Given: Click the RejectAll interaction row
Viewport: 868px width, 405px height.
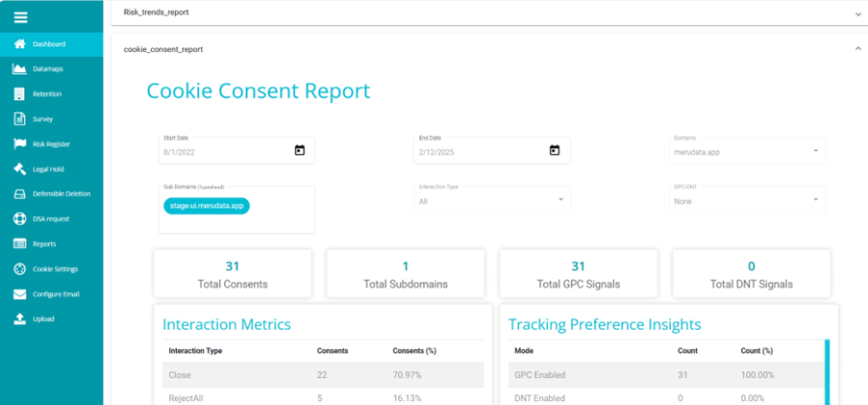Looking at the screenshot, I should pyautogui.click(x=323, y=398).
